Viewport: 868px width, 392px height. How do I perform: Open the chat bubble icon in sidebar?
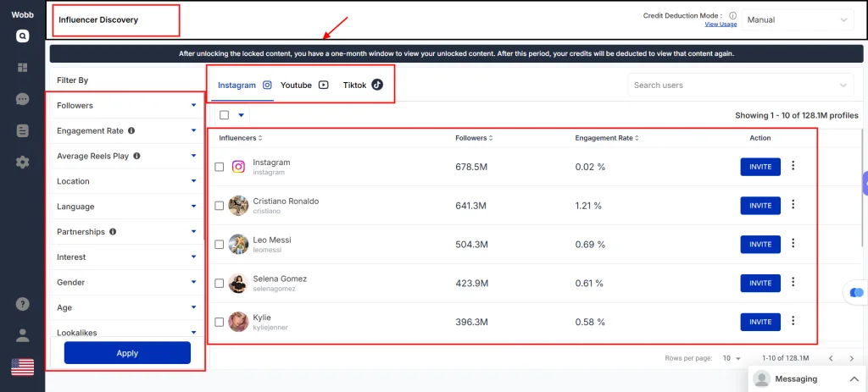pos(22,99)
